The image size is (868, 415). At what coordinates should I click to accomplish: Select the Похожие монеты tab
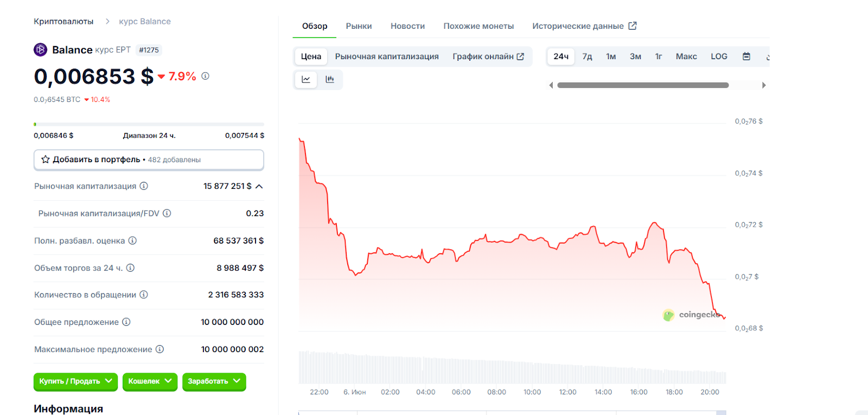[478, 26]
